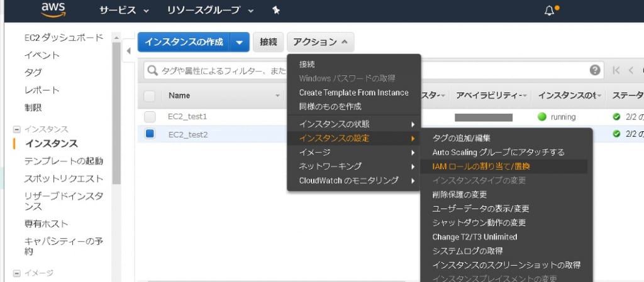
Task: Open テンプレートの起動 in sidebar
Action: click(64, 161)
